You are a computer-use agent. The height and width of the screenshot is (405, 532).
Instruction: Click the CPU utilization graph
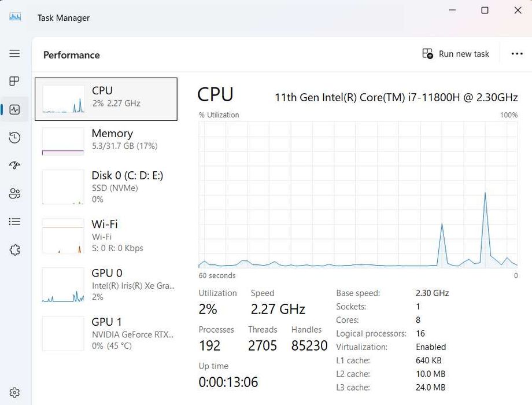358,194
